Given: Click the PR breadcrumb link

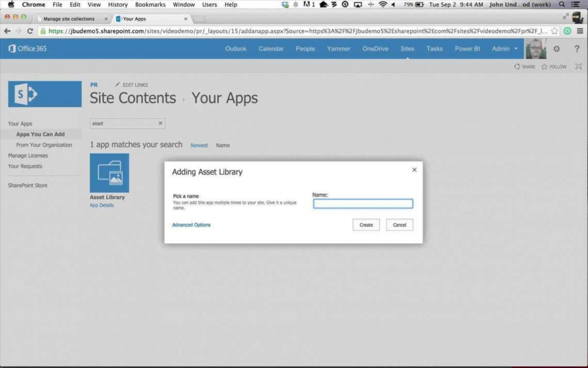Looking at the screenshot, I should tap(94, 85).
